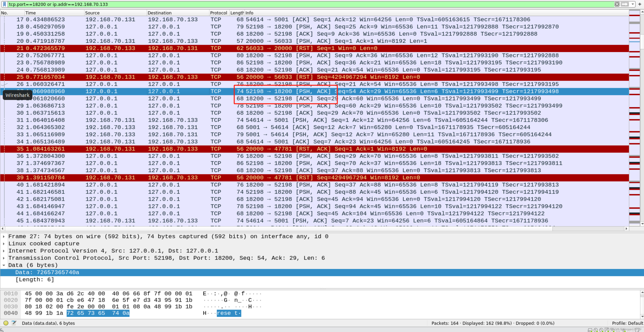Sort packets by the Length column header
644x332 pixels.
tap(237, 13)
